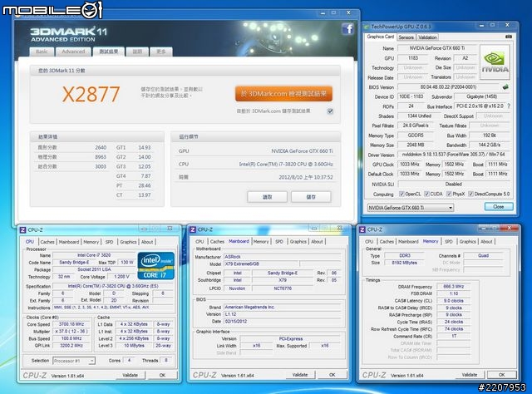Toggle the DirectCompute 5.0 checkbox
The image size is (532, 394).
pos(471,194)
